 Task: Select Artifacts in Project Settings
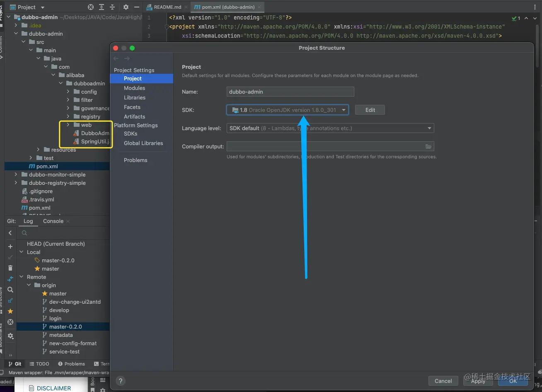[x=135, y=116]
